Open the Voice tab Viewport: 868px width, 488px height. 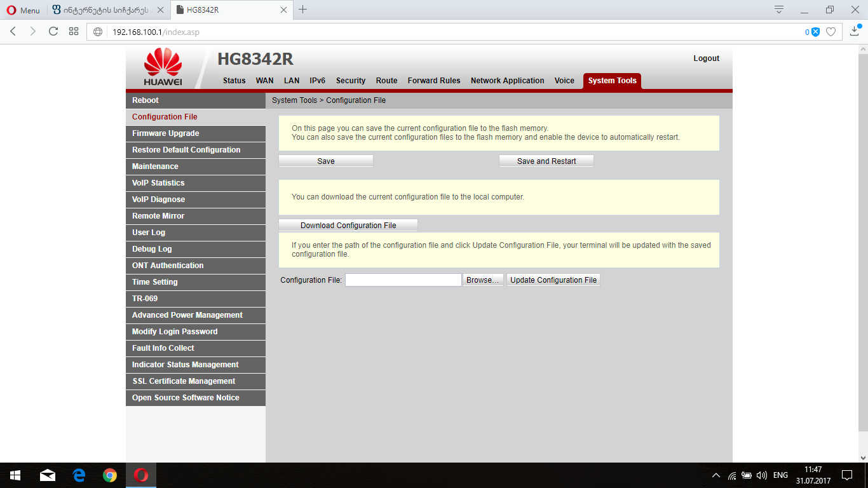[564, 81]
